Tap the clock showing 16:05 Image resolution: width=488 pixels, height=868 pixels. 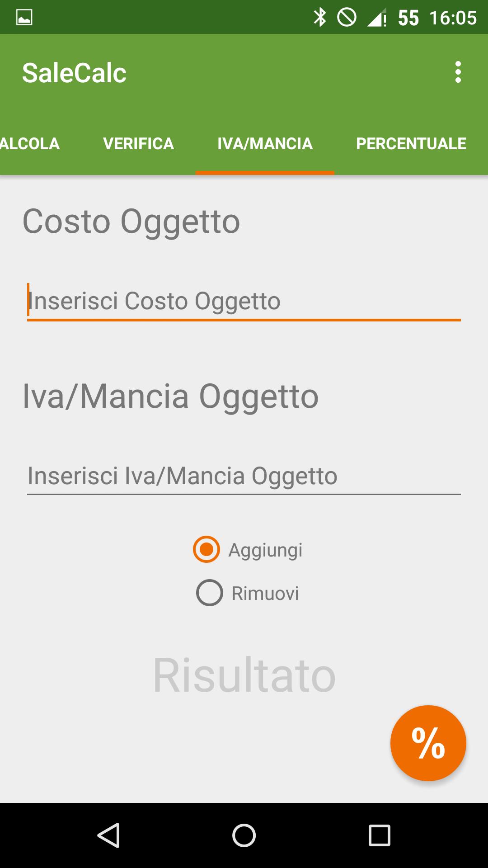click(453, 18)
